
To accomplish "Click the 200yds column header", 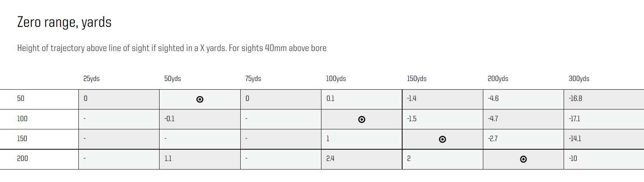I will point(498,79).
